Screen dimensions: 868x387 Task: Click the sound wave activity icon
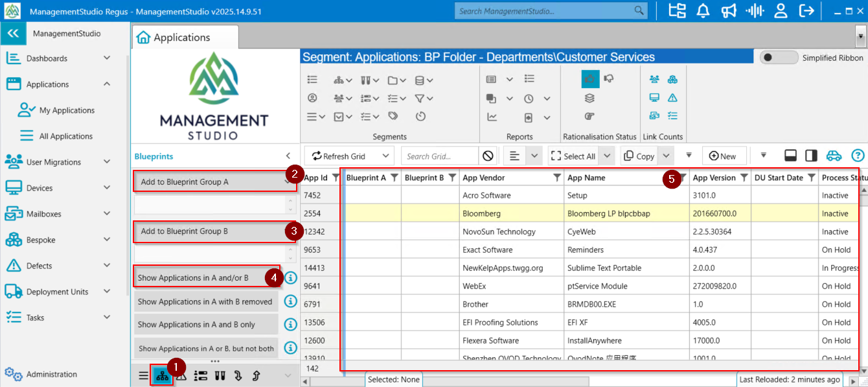755,10
